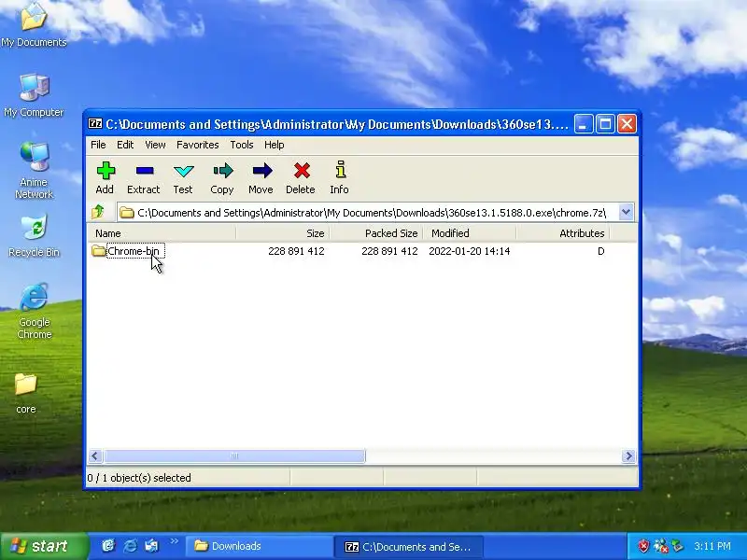Open the File menu
747x560 pixels.
pos(98,145)
